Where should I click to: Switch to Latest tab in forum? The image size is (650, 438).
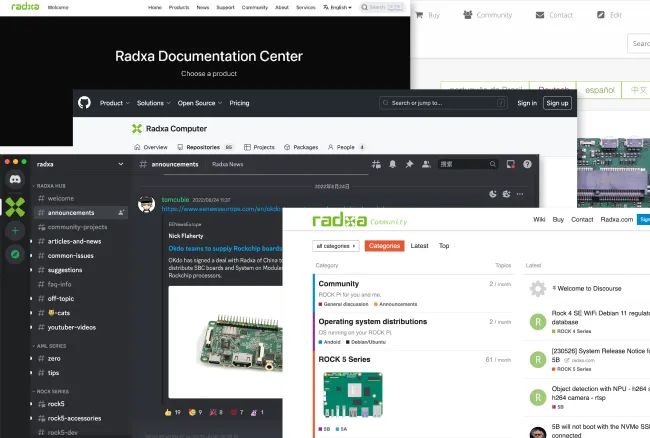coord(419,246)
